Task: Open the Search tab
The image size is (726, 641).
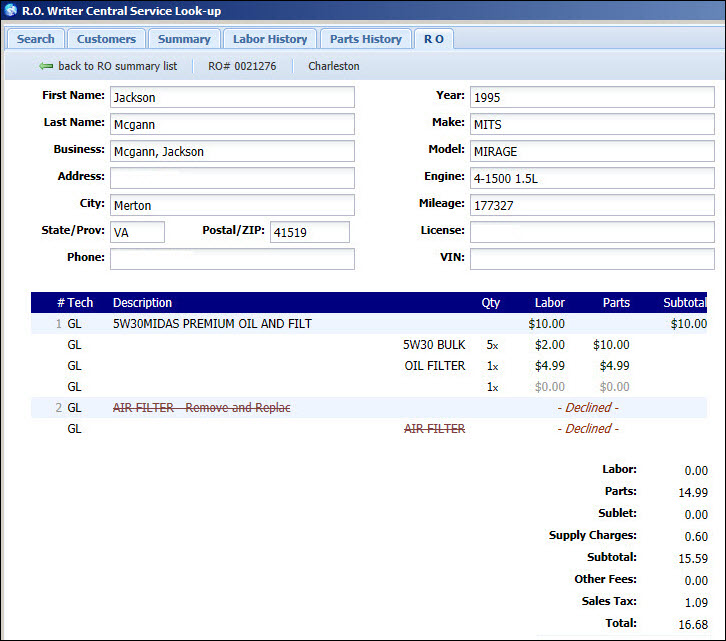Action: [36, 39]
